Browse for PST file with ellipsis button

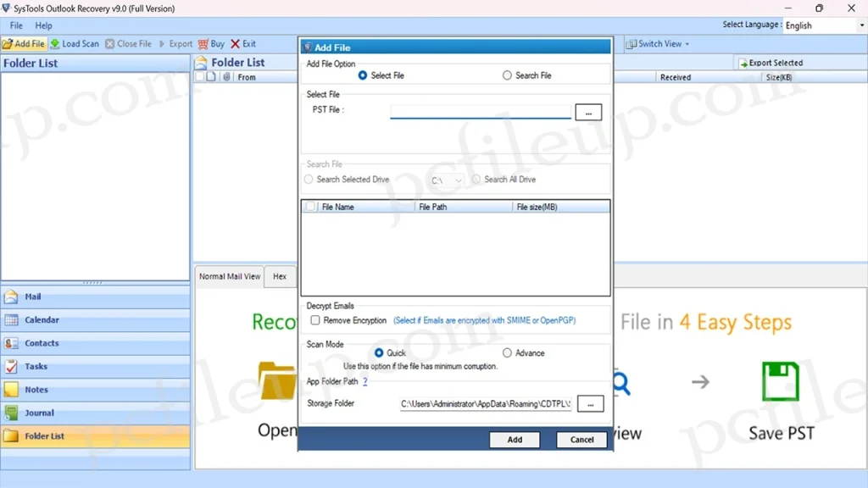[588, 113]
